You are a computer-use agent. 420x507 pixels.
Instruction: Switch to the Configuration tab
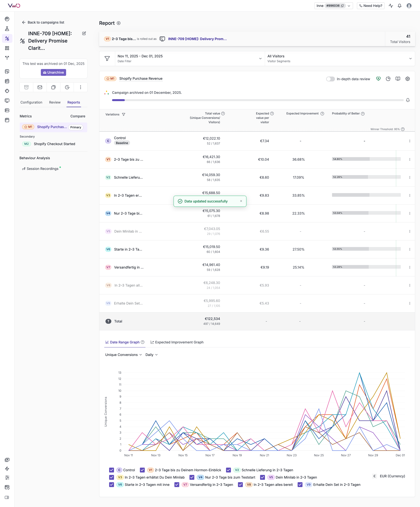click(x=31, y=102)
